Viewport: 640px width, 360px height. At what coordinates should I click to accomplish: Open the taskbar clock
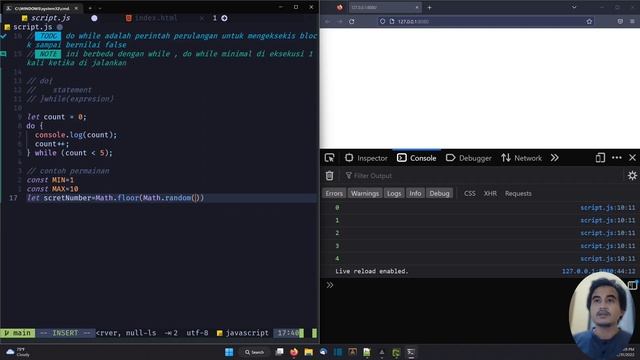click(625, 352)
